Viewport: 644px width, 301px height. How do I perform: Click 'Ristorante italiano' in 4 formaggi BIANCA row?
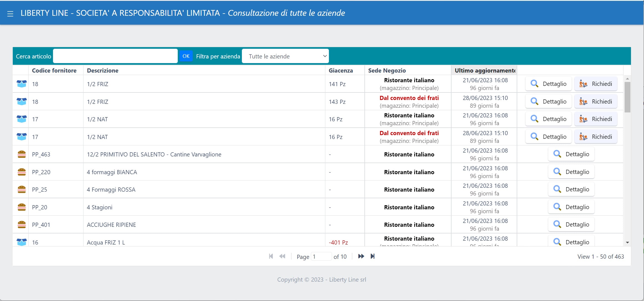click(x=409, y=172)
